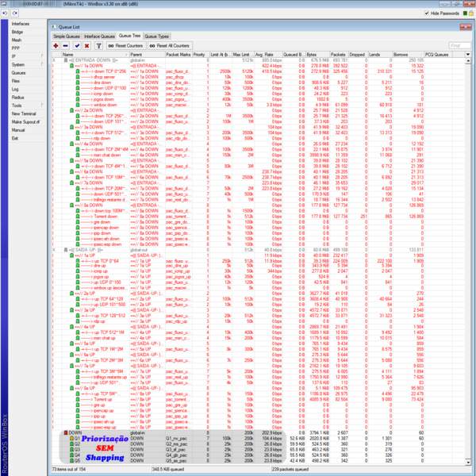Click the Redo arrow in the top toolbar
This screenshot has width=476, height=476.
(15, 13)
